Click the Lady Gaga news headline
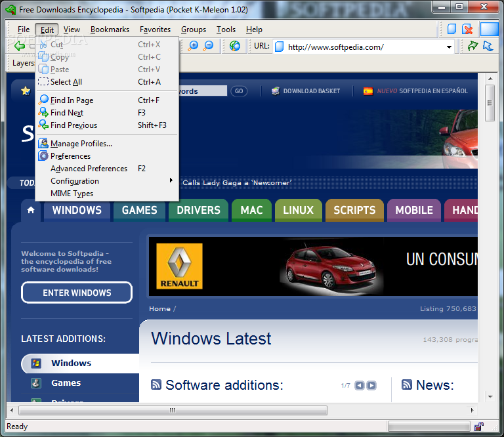Image resolution: width=504 pixels, height=437 pixels. click(x=237, y=183)
